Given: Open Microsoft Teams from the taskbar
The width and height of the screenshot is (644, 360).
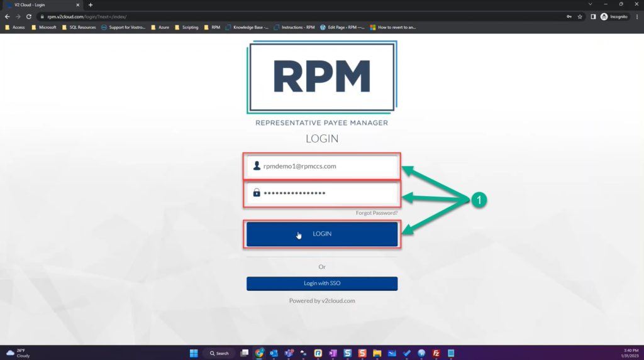Looking at the screenshot, I should click(289, 353).
